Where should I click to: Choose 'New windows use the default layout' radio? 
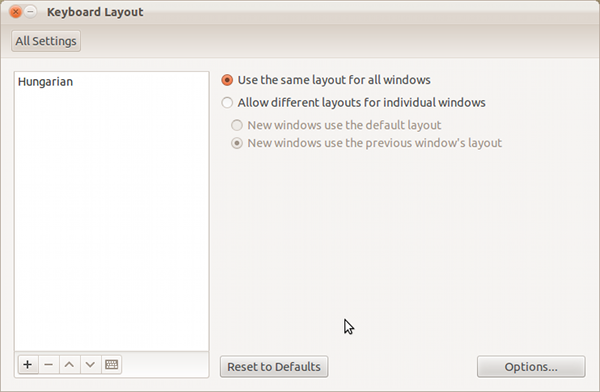pos(237,125)
